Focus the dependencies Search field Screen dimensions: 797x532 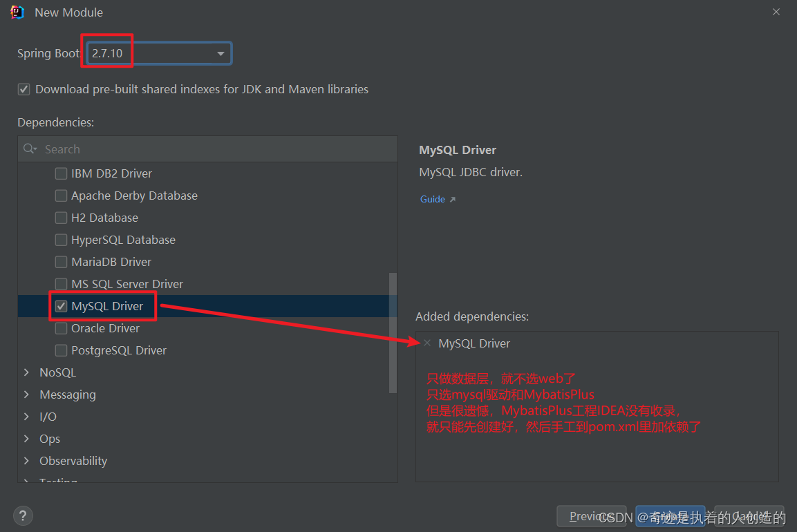pyautogui.click(x=207, y=149)
